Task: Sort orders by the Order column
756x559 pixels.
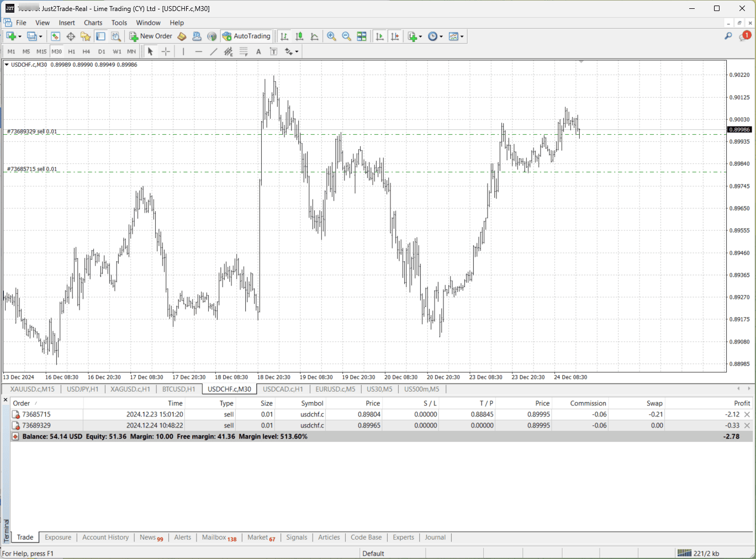Action: click(47, 403)
